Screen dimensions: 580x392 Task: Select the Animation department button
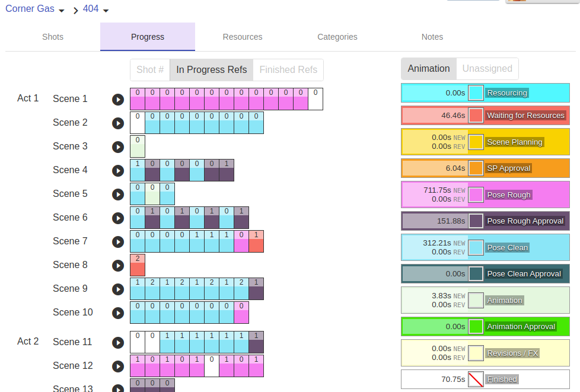click(x=429, y=69)
